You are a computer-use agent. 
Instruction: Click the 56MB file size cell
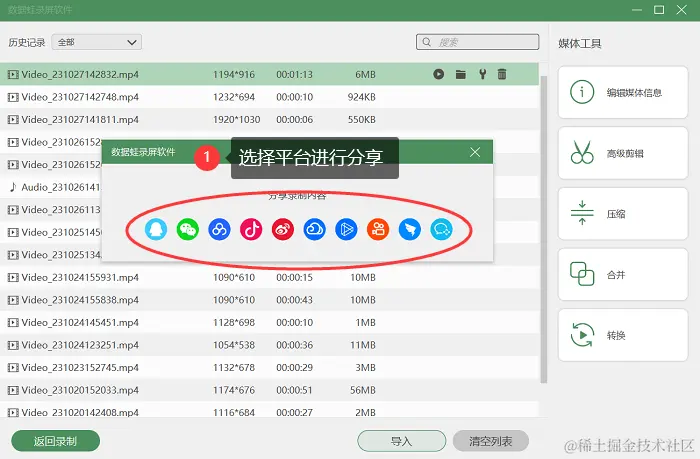(362, 390)
